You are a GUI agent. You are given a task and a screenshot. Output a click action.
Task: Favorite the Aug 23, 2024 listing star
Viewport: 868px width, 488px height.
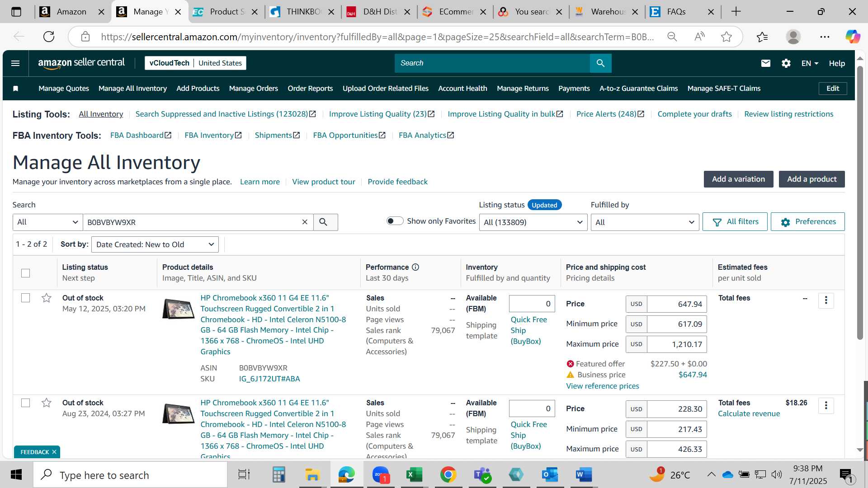(x=47, y=403)
